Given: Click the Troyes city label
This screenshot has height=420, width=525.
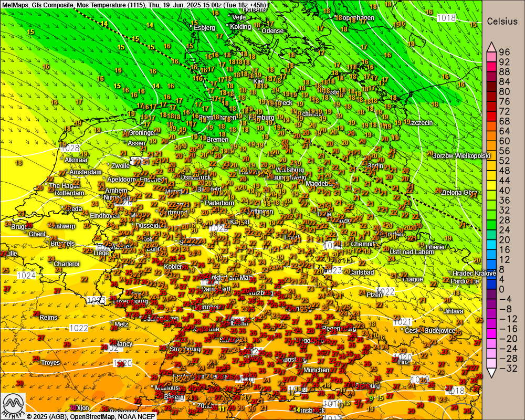Looking at the screenshot, I should (50, 363).
